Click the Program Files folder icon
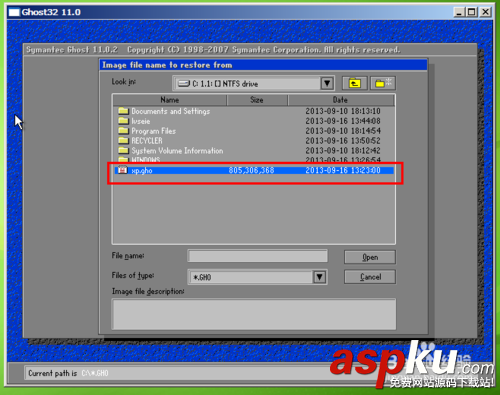This screenshot has width=500, height=395. (123, 130)
